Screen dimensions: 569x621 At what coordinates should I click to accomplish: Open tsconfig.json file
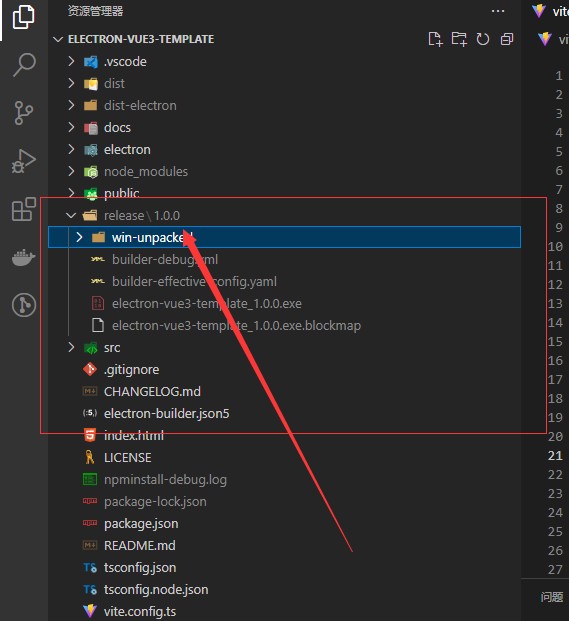[x=140, y=568]
